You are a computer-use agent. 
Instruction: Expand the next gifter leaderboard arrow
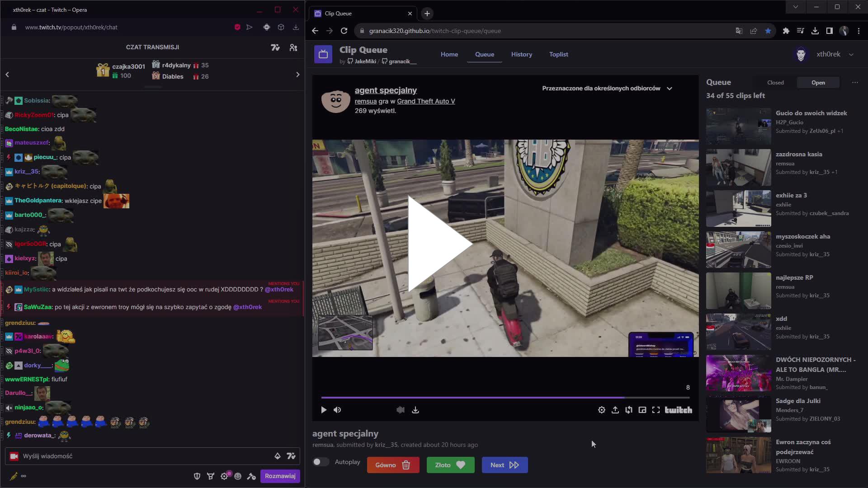pos(297,74)
